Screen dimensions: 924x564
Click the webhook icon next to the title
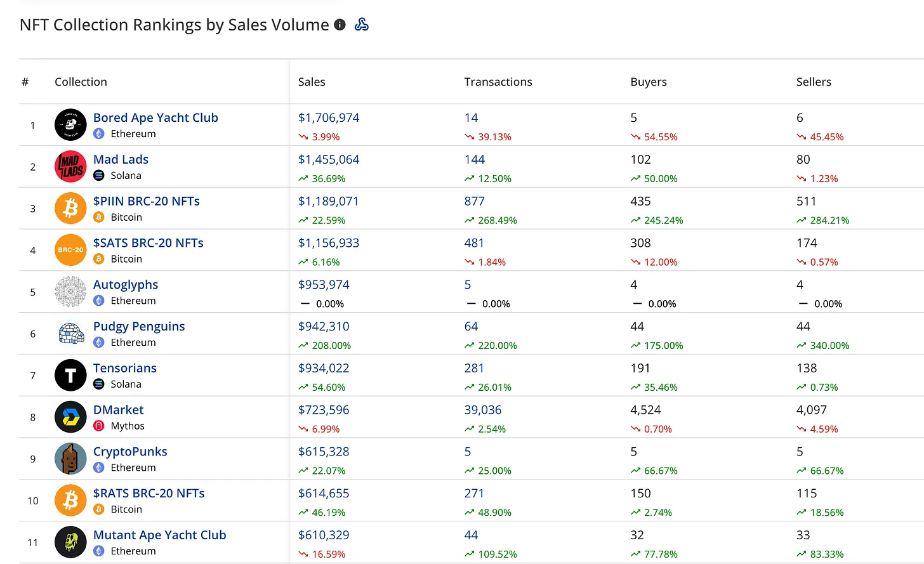click(362, 25)
